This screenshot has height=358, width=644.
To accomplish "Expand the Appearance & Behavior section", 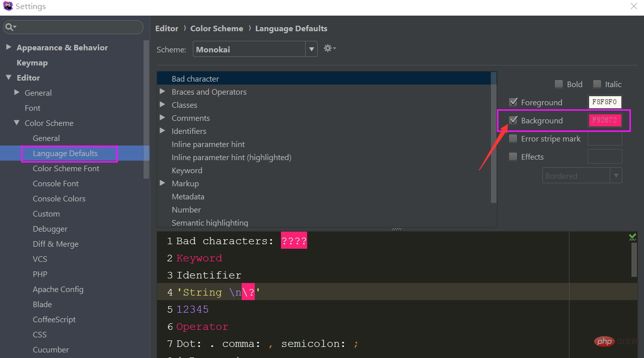I will (9, 47).
